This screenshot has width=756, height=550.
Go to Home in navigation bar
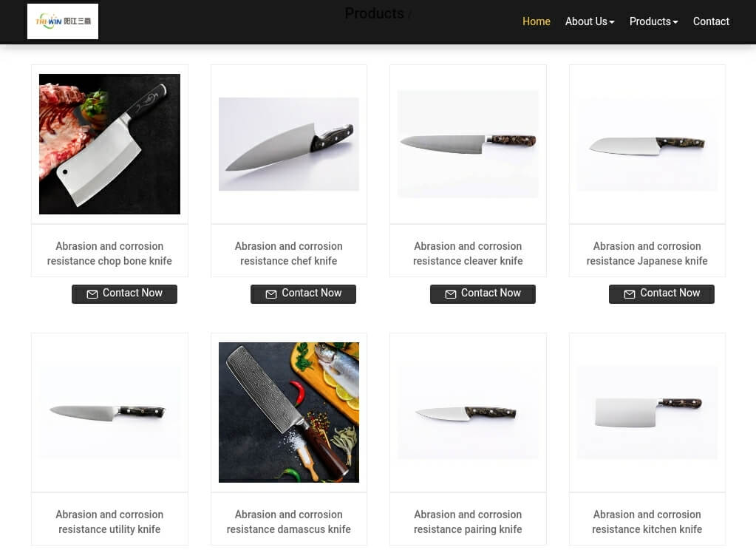pyautogui.click(x=536, y=21)
